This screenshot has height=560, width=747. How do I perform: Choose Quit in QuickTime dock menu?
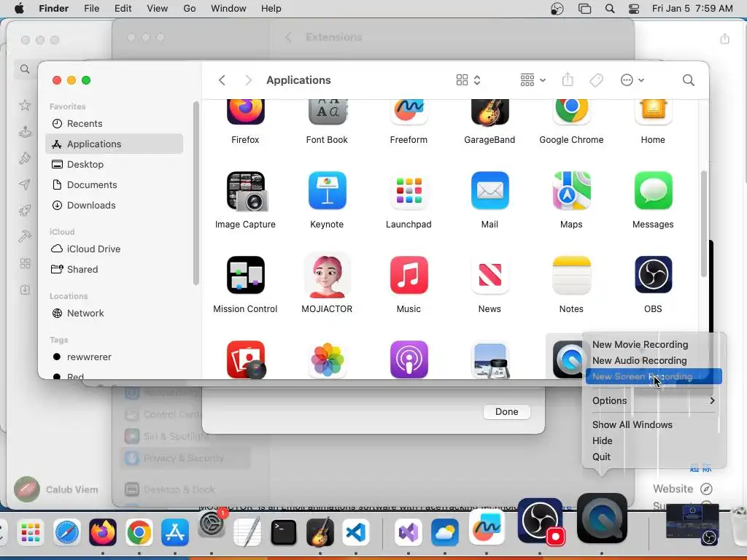[x=601, y=456]
